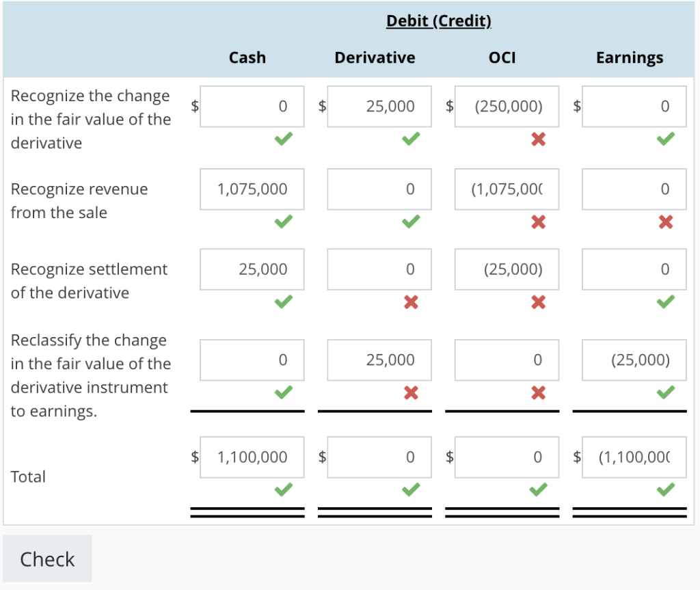Click the red X under Derivative reclassify 25,000

click(411, 392)
